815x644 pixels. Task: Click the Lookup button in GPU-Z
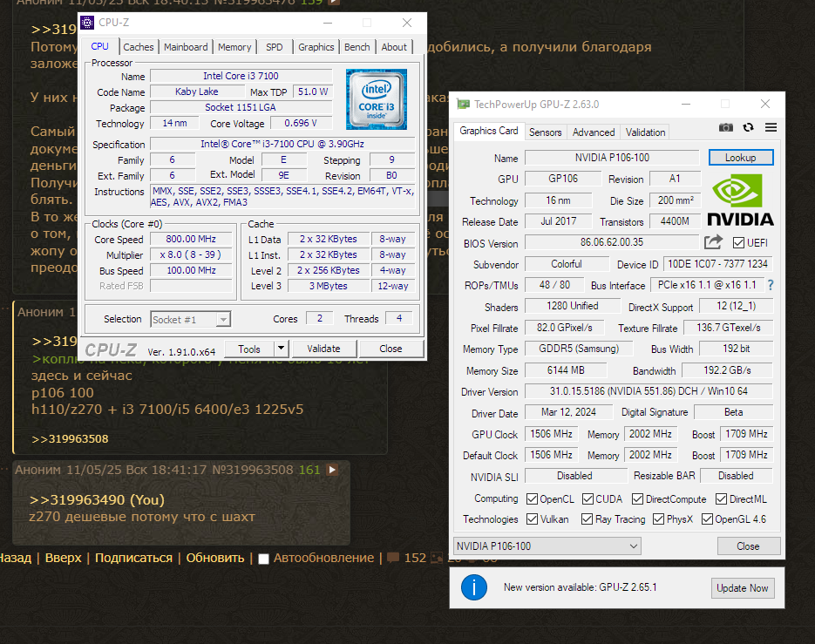[x=741, y=158]
